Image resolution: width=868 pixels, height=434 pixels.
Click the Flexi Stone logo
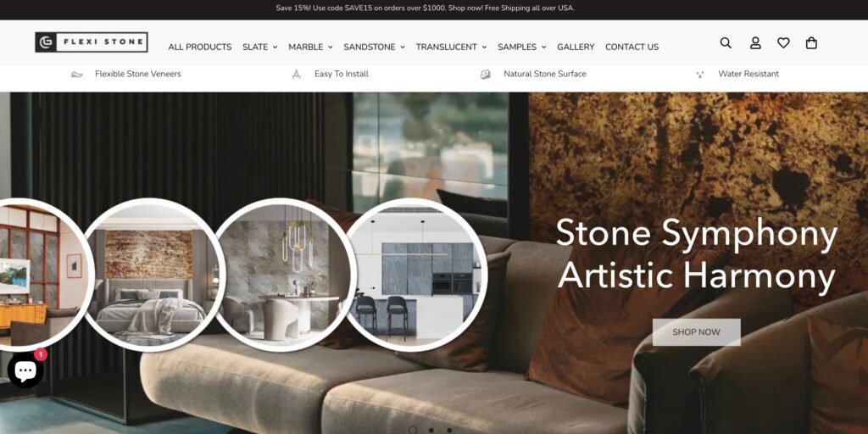point(92,42)
